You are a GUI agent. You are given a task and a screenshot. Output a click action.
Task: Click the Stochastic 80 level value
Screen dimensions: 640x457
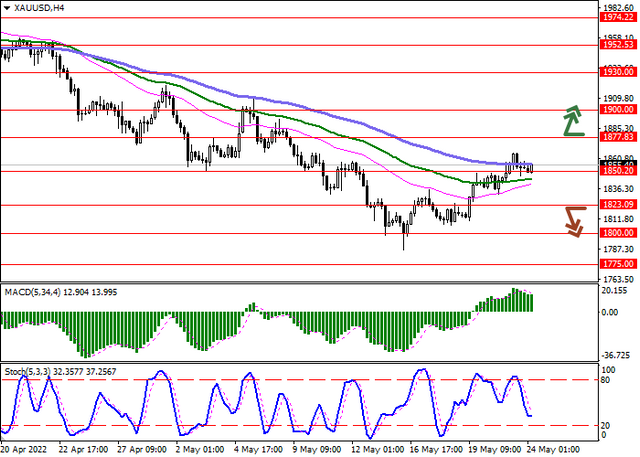click(x=606, y=380)
